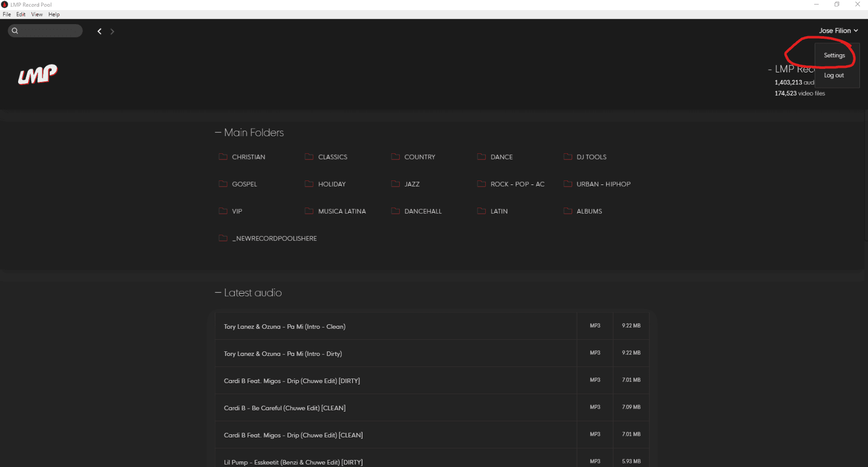The width and height of the screenshot is (868, 467).
Task: Open the CHRISTIAN folder icon
Action: [x=223, y=157]
